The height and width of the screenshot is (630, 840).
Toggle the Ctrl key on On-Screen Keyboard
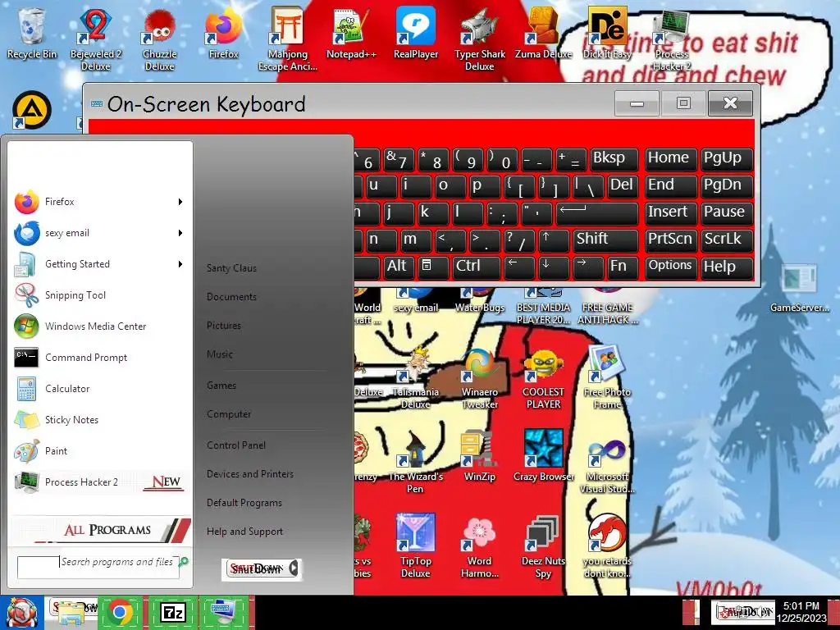476,267
